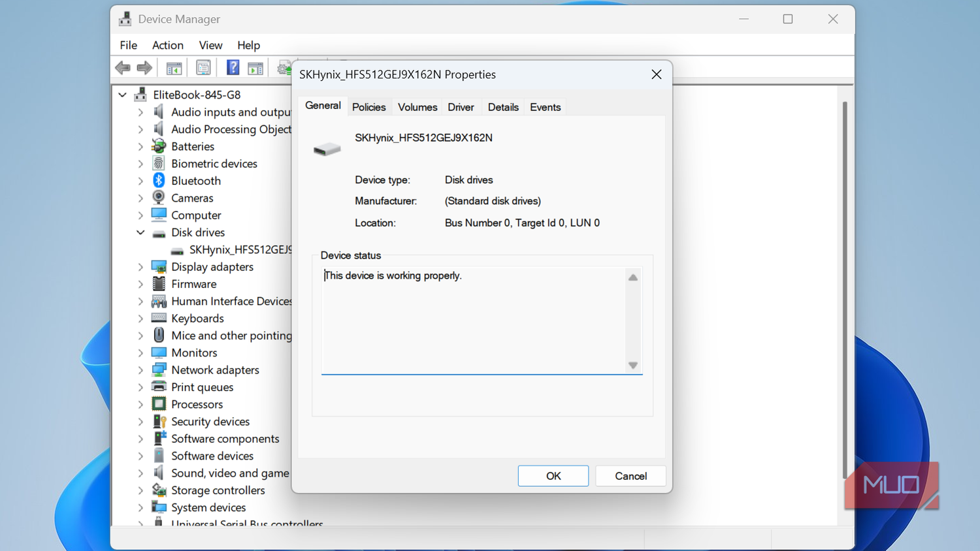980x551 pixels.
Task: Click the Biometric devices fingerprint icon
Action: 159,163
